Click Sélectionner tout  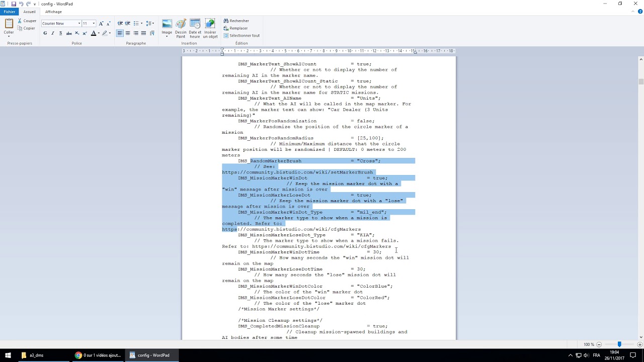[x=242, y=36]
